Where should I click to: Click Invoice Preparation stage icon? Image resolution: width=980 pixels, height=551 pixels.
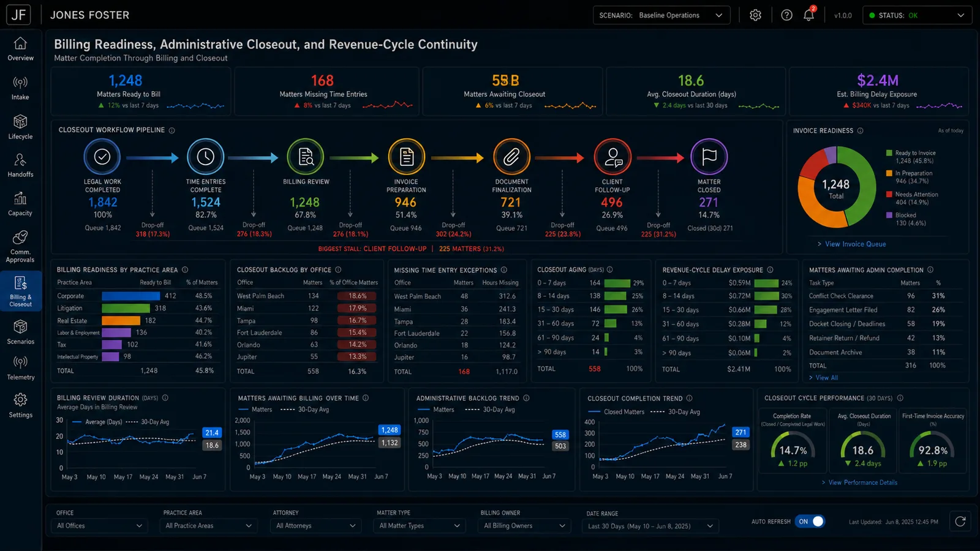coord(406,157)
